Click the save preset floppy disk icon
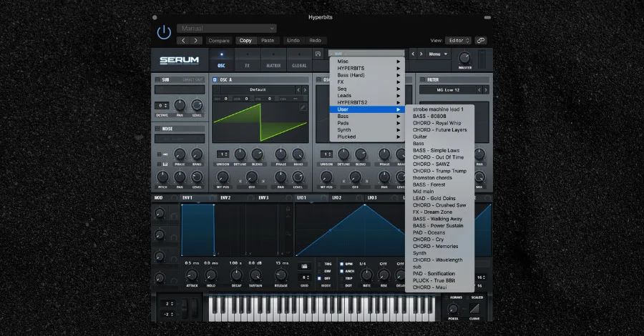This screenshot has width=644, height=336. (318, 54)
